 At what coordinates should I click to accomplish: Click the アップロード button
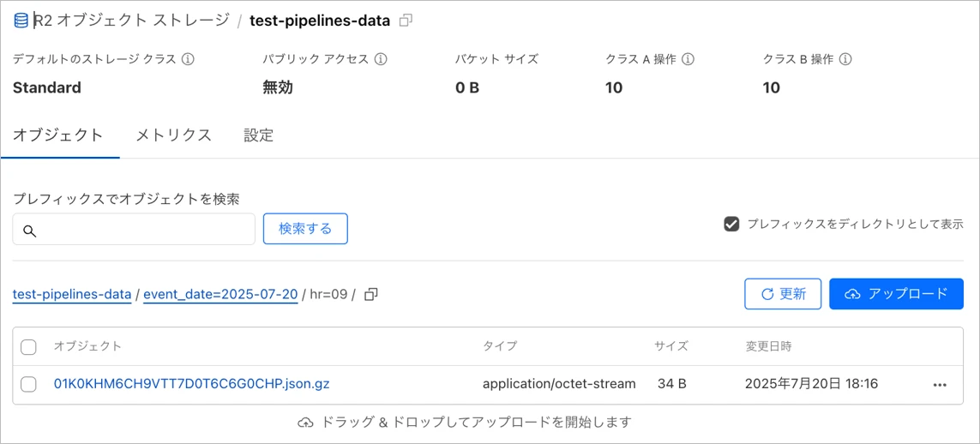(x=896, y=294)
